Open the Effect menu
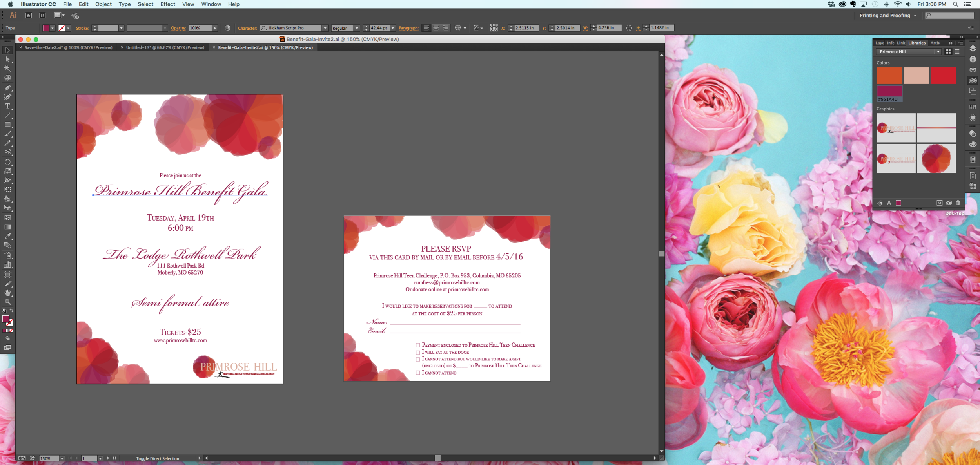The width and height of the screenshot is (980, 465). [x=167, y=4]
